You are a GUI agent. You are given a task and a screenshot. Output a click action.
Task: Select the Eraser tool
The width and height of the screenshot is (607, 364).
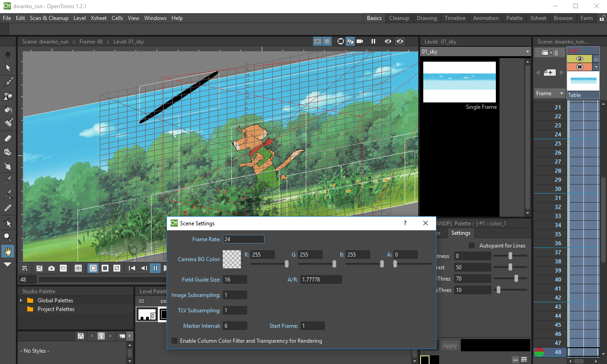8,138
